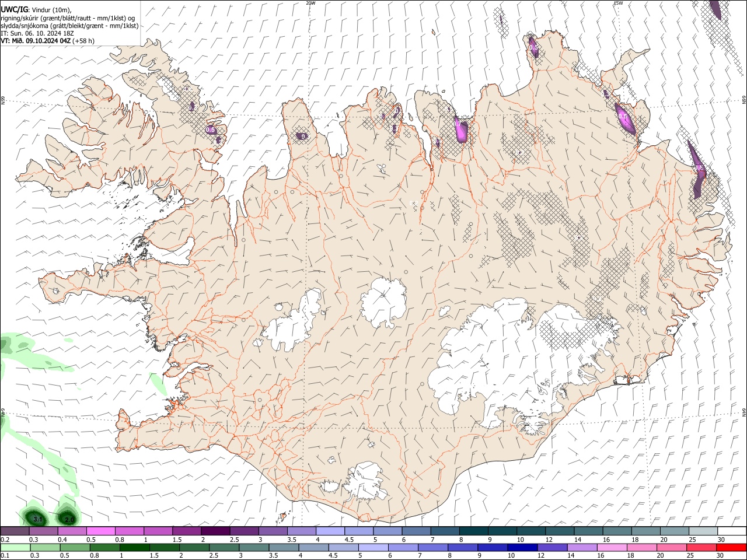Pick the bright pink swatch after 0.5 on the upper scale
Screen dimensions: 747x560
tap(101, 531)
